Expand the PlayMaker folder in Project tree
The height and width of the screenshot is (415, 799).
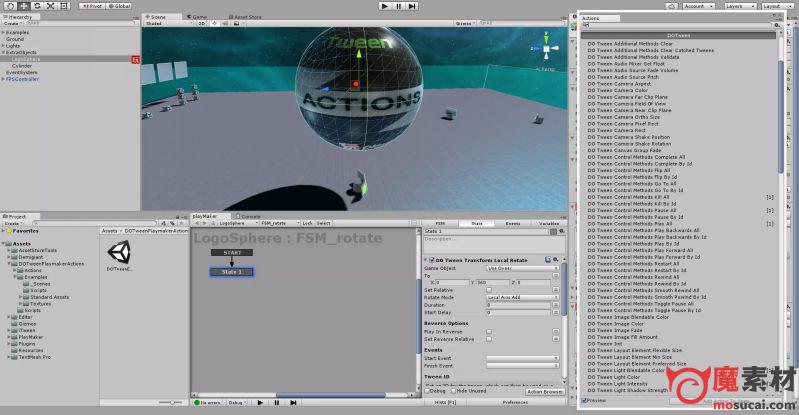click(x=9, y=337)
